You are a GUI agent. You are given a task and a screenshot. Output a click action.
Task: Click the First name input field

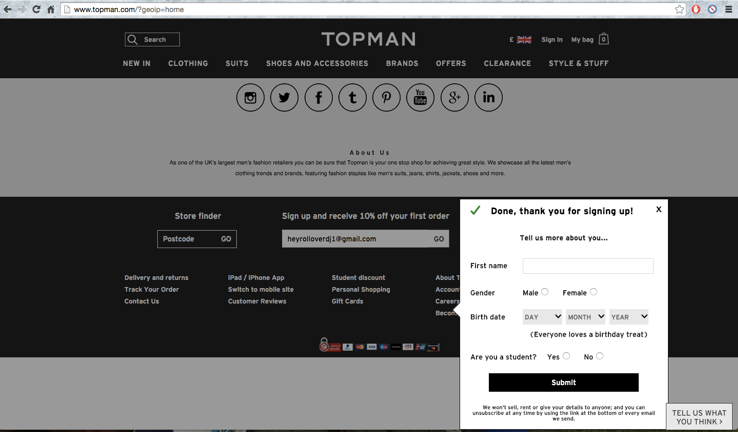(588, 266)
